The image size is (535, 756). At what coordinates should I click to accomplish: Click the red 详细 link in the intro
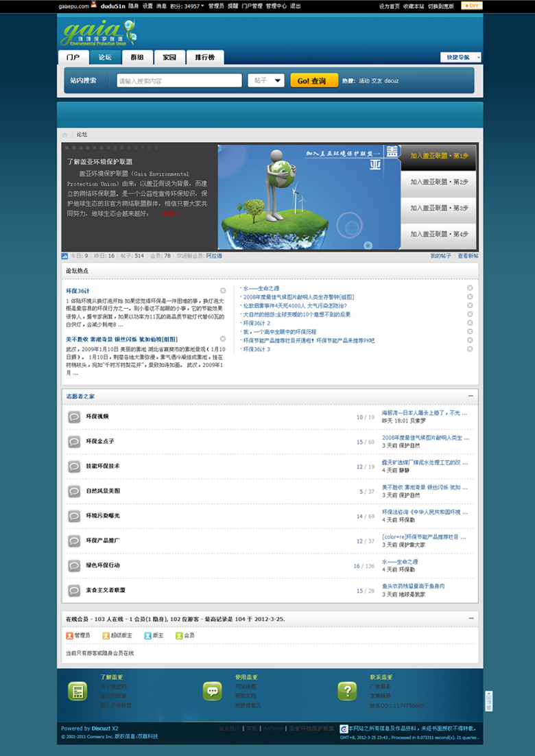(x=169, y=213)
